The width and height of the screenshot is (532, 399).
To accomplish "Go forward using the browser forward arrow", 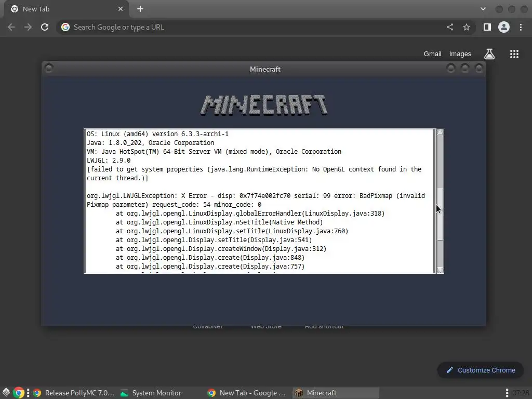I will pos(28,27).
